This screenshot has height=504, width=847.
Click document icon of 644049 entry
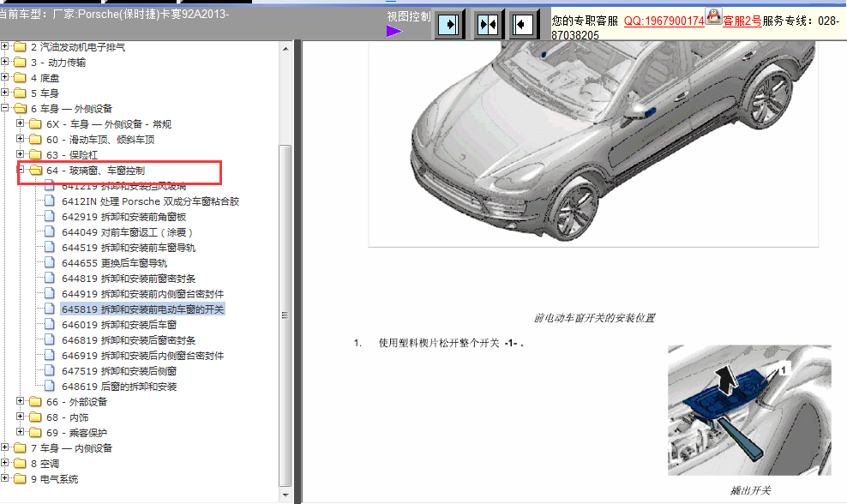pos(50,231)
